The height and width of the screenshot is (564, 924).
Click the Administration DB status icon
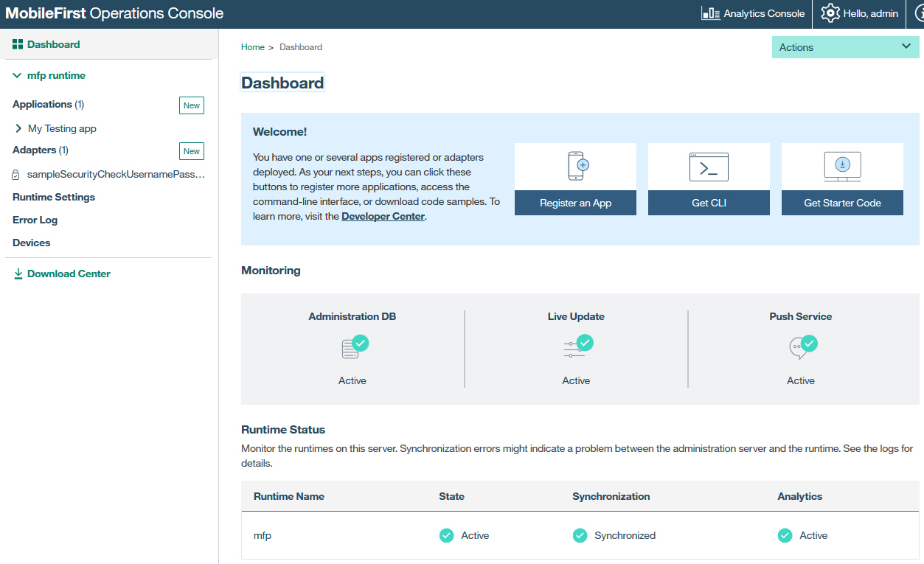(x=354, y=347)
